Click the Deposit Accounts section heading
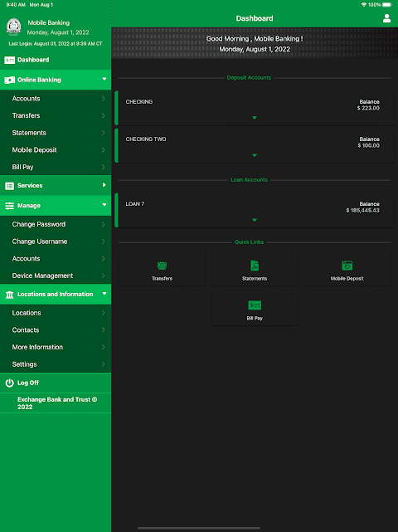Screen dimensions: 398x532 point(249,78)
